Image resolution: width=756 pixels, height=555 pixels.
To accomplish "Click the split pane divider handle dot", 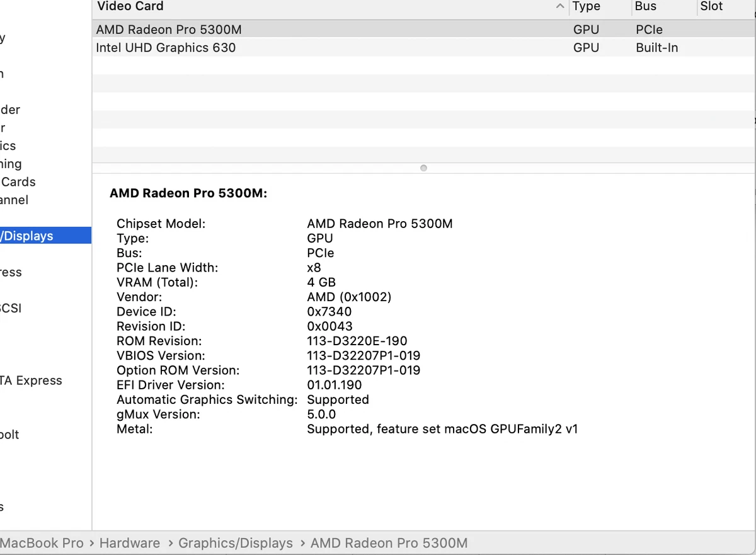I will click(423, 168).
